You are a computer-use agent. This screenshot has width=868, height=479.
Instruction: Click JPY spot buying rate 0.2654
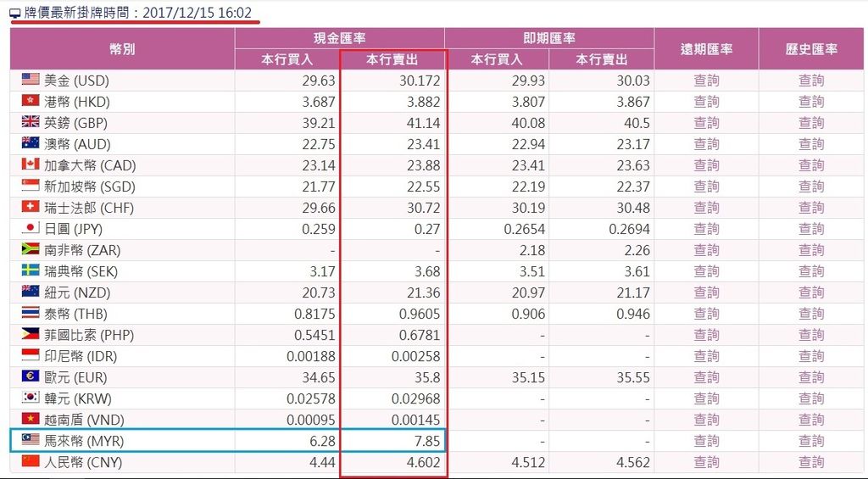click(x=524, y=229)
